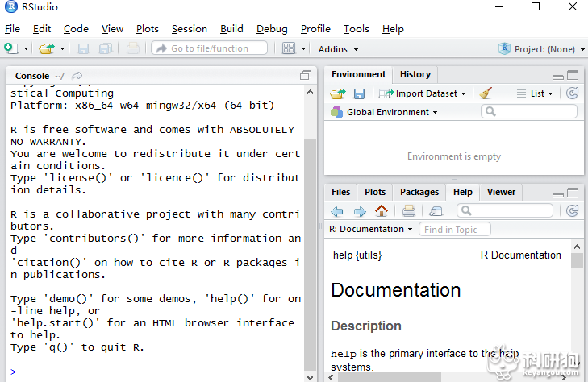Expand the panes layout dropdown arrow
This screenshot has height=382, width=588.
[x=303, y=48]
